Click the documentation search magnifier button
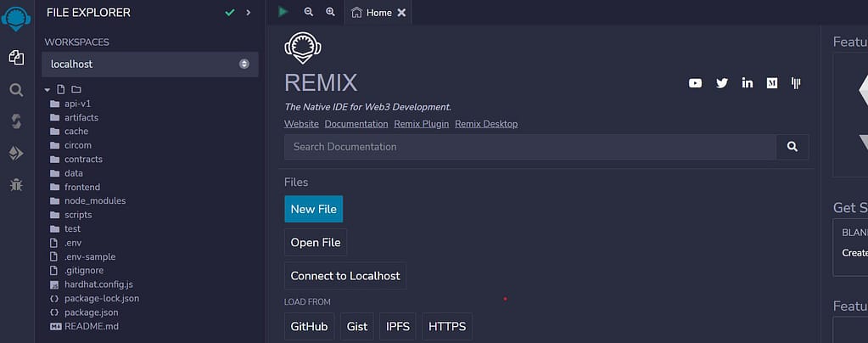This screenshot has height=343, width=868. coord(792,147)
